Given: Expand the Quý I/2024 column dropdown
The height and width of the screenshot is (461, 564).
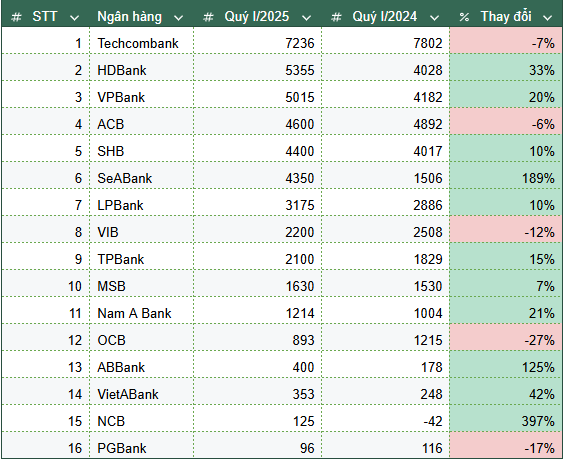Looking at the screenshot, I should 435,18.
